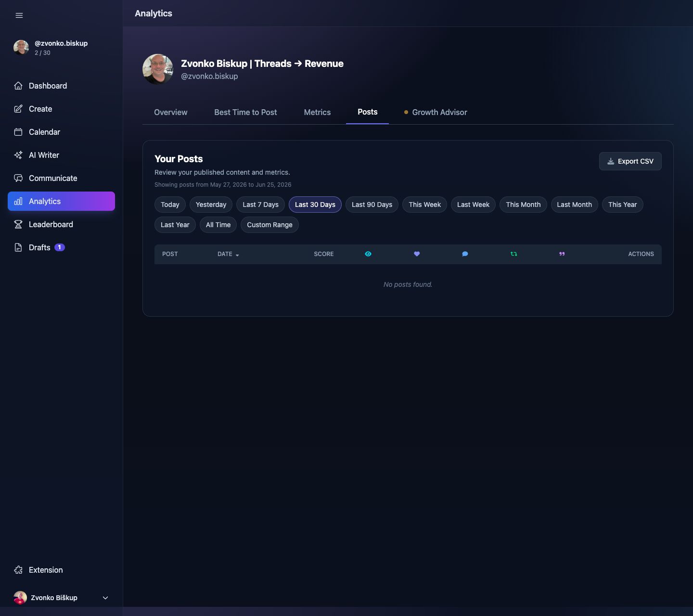Click the ACTIONS column header
Viewport: 693px width, 616px height.
click(x=641, y=254)
